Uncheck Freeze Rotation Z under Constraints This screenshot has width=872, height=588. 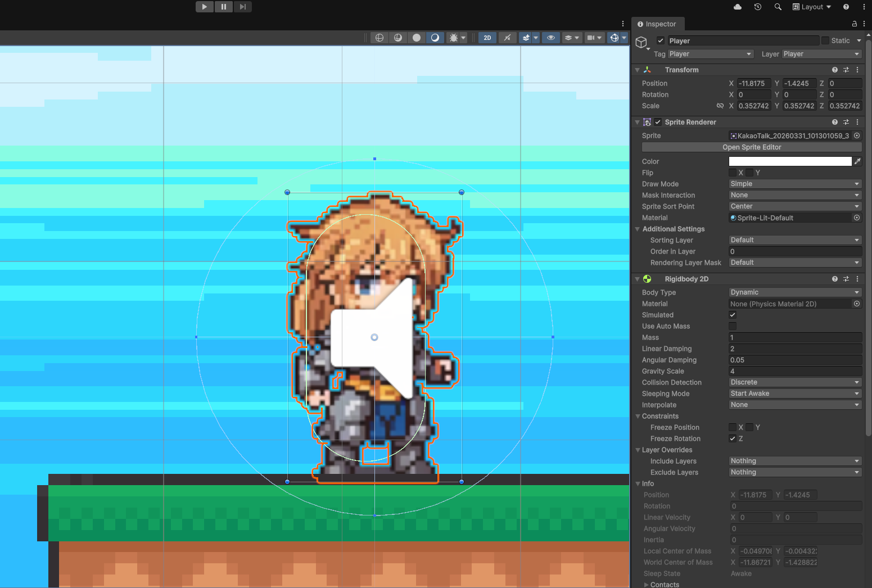tap(732, 438)
